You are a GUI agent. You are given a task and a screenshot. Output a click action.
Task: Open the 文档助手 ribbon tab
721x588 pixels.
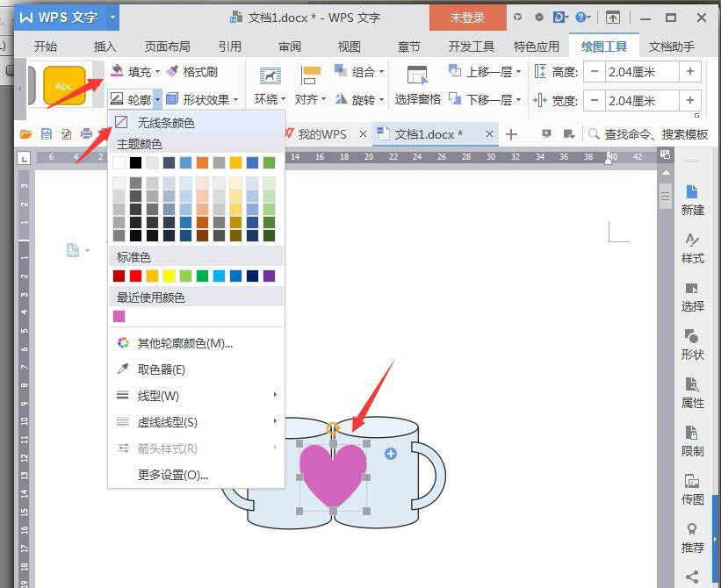pyautogui.click(x=671, y=47)
